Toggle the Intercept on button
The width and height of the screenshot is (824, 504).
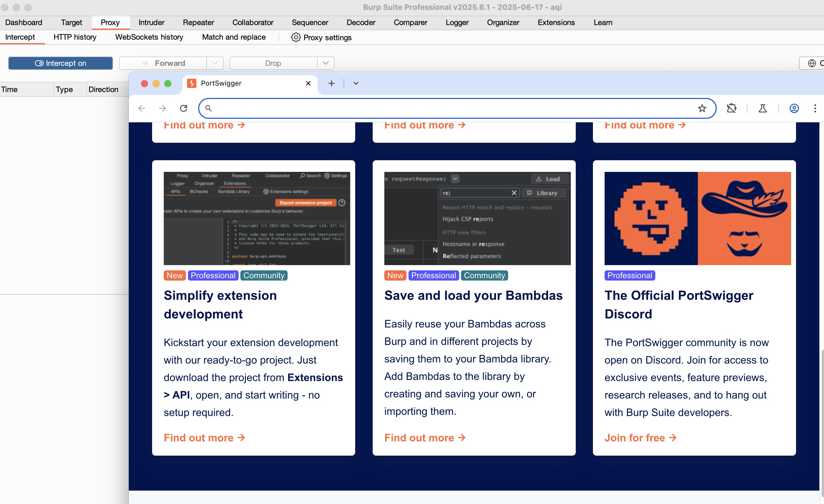pos(61,63)
